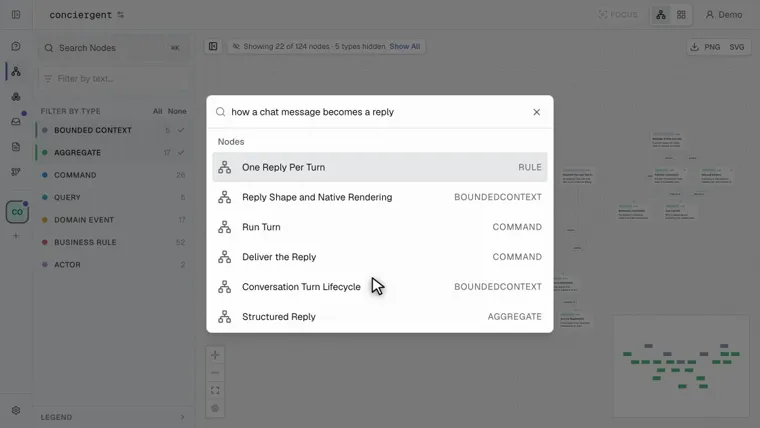Click the zoom in plus icon
Screen dimensions: 760x428
click(x=215, y=355)
